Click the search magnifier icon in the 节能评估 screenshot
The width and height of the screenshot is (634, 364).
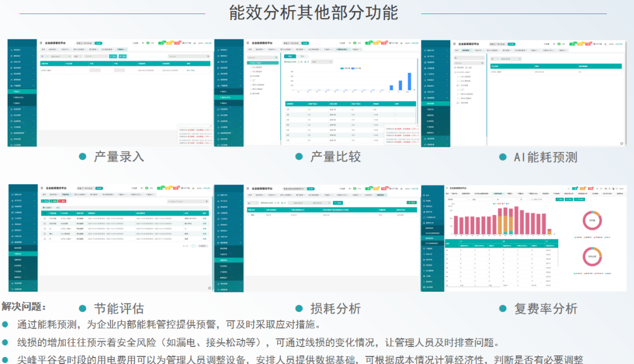pyautogui.click(x=207, y=201)
